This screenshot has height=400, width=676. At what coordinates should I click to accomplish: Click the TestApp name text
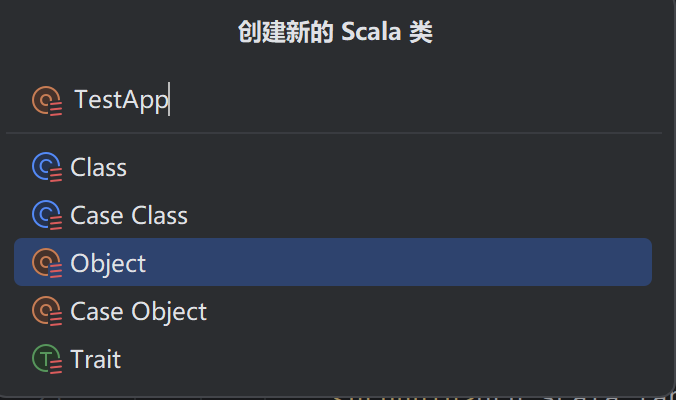121,100
